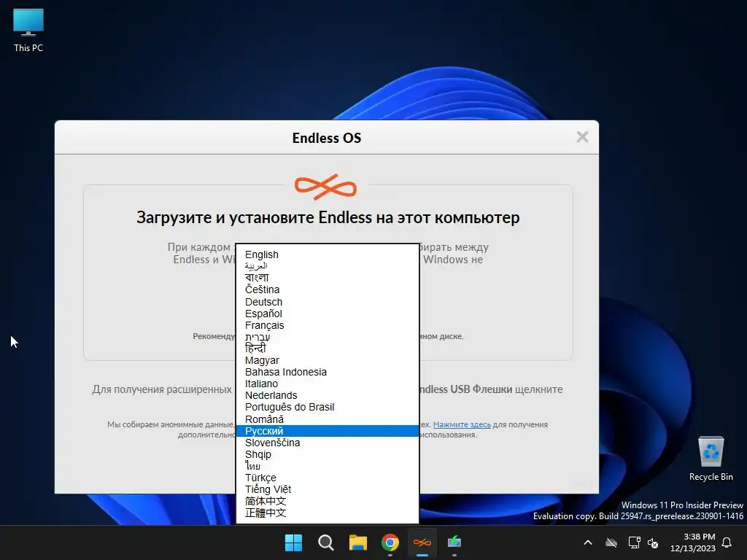Select English from the language list
Screen dimensions: 747x560
(328, 254)
